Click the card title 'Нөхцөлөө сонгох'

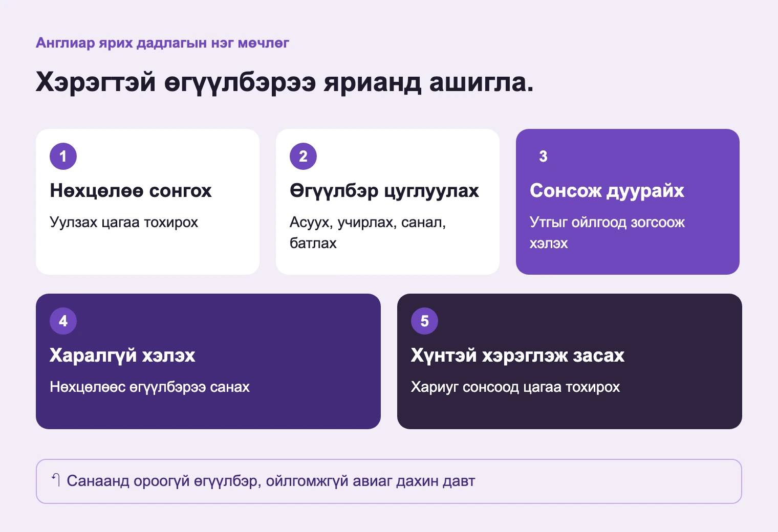click(131, 191)
